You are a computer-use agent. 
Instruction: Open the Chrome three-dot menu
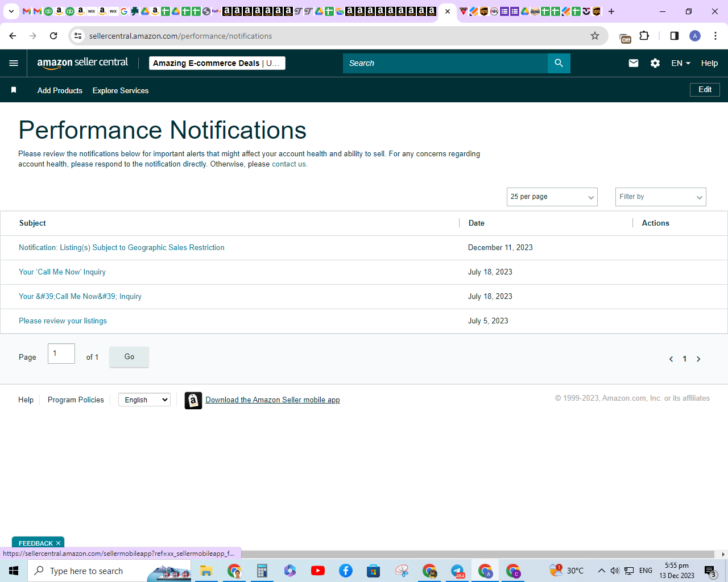[x=715, y=36]
